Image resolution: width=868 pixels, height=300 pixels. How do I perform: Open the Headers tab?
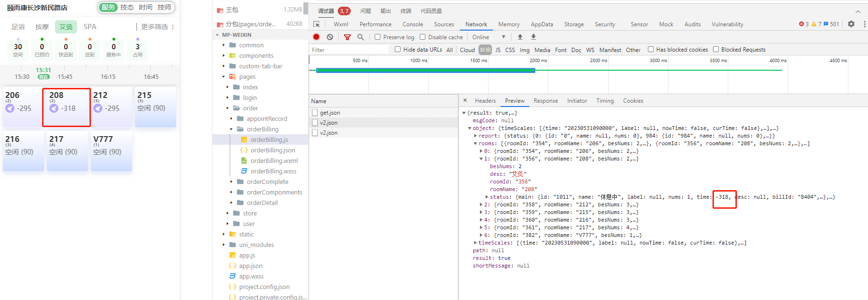coord(485,101)
